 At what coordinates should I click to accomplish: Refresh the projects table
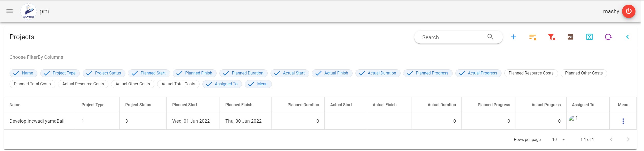coord(608,37)
